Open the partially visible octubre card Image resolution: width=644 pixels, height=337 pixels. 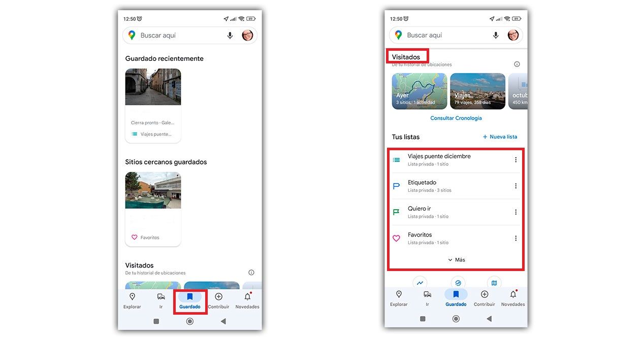click(x=518, y=91)
